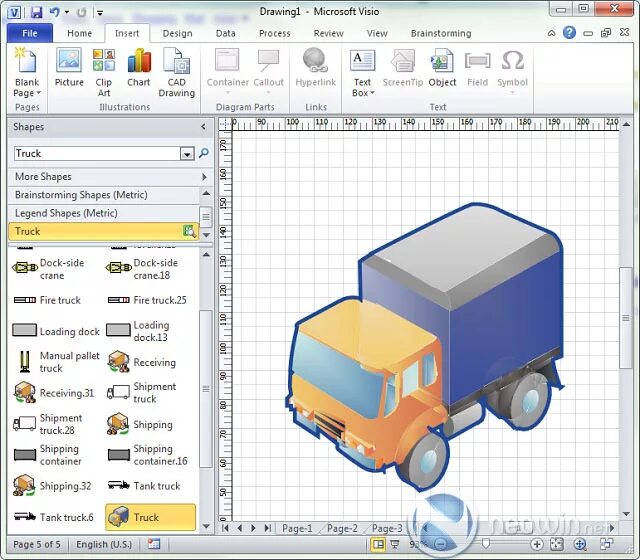Open the Brainstorming tab

(x=441, y=33)
